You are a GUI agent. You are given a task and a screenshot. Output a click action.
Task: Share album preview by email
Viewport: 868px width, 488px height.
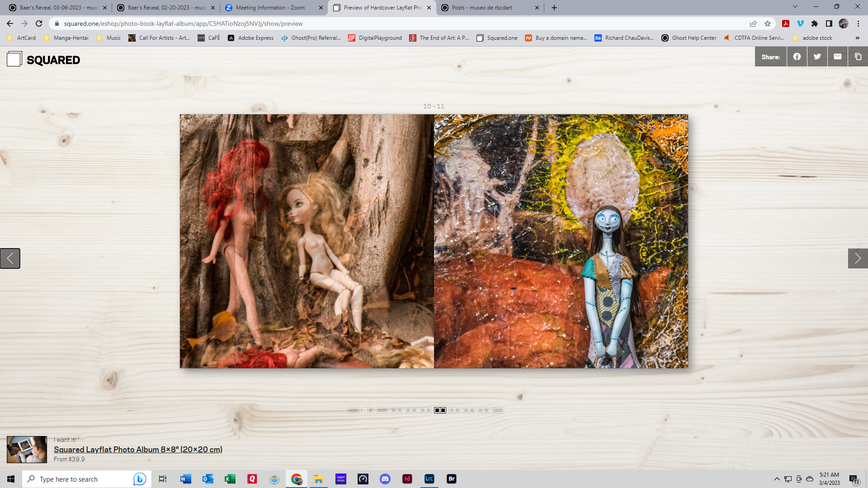tap(838, 57)
